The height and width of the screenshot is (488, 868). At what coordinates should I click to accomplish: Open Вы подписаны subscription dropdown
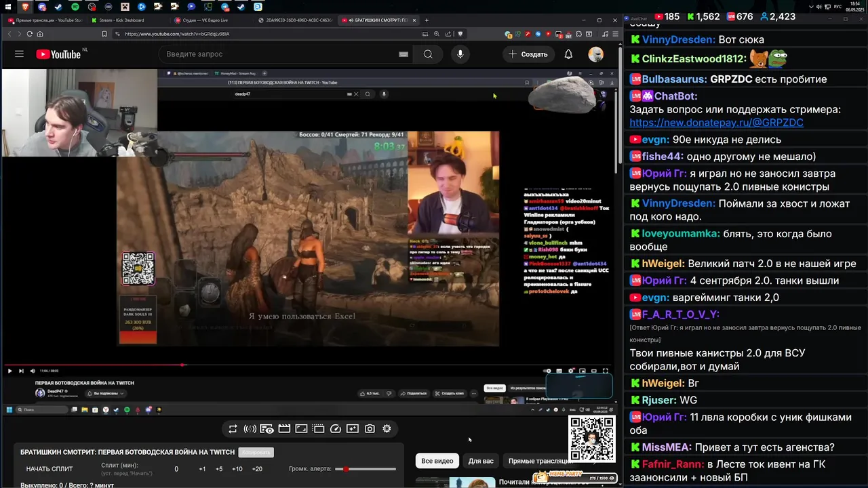tap(106, 393)
